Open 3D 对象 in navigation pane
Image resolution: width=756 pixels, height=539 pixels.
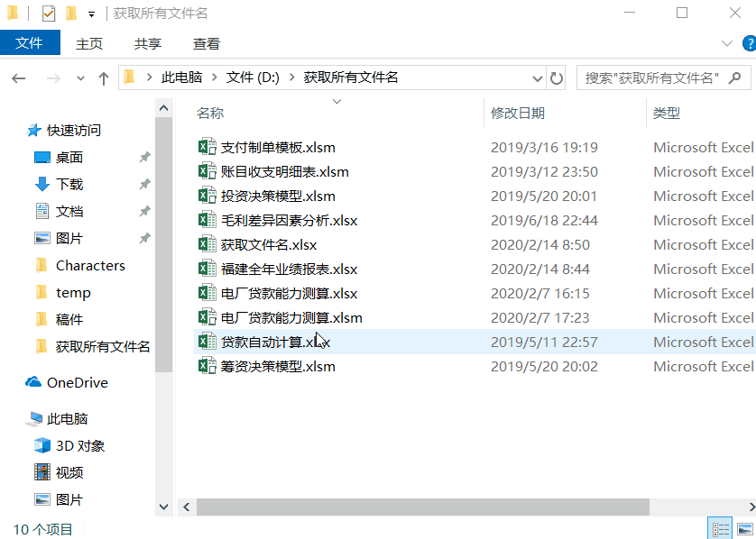[x=80, y=445]
